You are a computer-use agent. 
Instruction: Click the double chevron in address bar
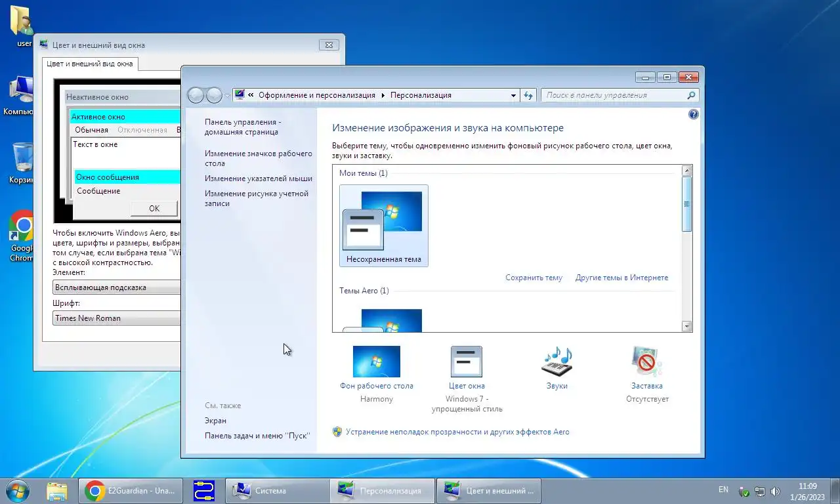pyautogui.click(x=251, y=95)
